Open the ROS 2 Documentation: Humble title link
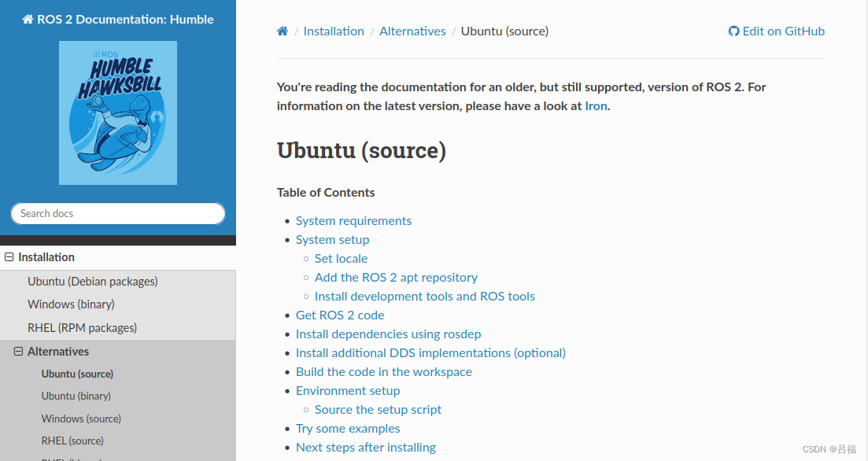Image resolution: width=868 pixels, height=461 pixels. coord(118,20)
